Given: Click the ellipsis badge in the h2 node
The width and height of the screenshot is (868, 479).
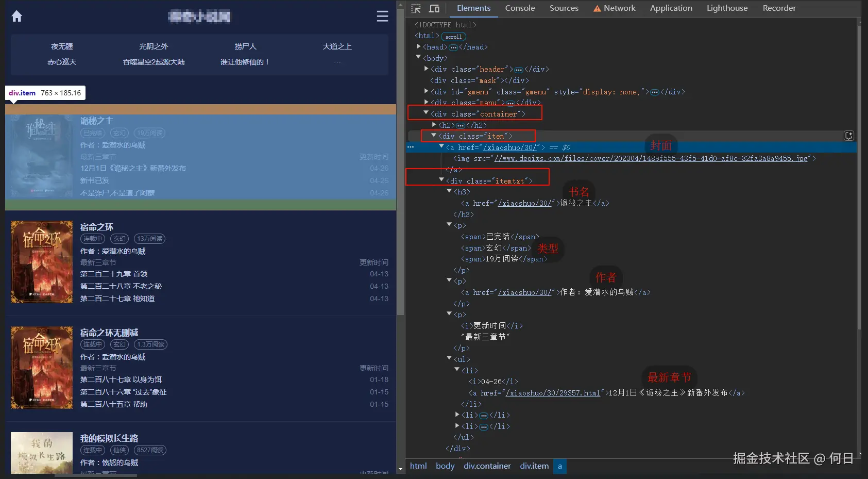Looking at the screenshot, I should point(461,125).
